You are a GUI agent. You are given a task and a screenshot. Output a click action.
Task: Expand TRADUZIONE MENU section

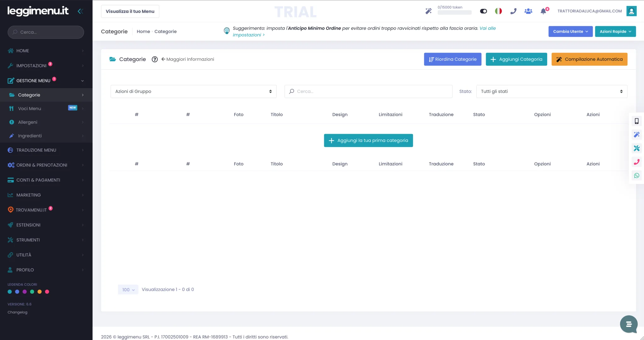pyautogui.click(x=46, y=150)
